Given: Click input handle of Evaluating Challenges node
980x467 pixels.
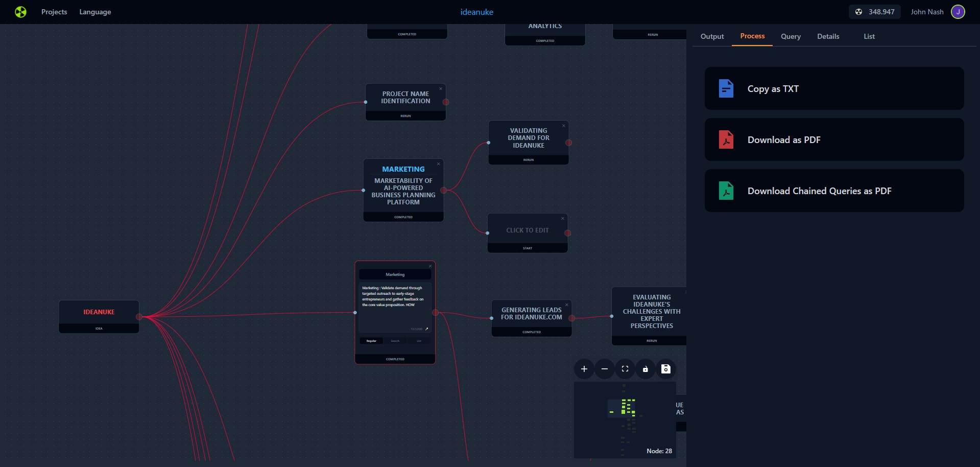Looking at the screenshot, I should click(x=612, y=316).
